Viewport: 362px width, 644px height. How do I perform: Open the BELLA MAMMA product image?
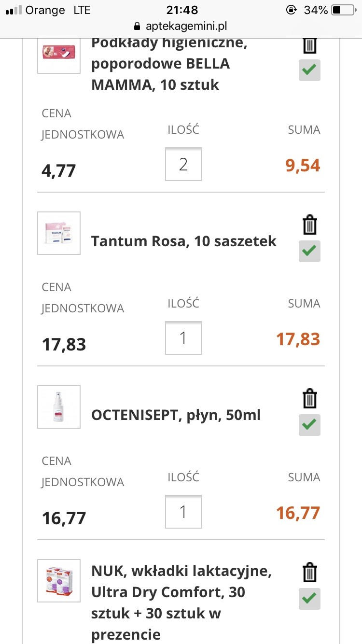[x=59, y=52]
